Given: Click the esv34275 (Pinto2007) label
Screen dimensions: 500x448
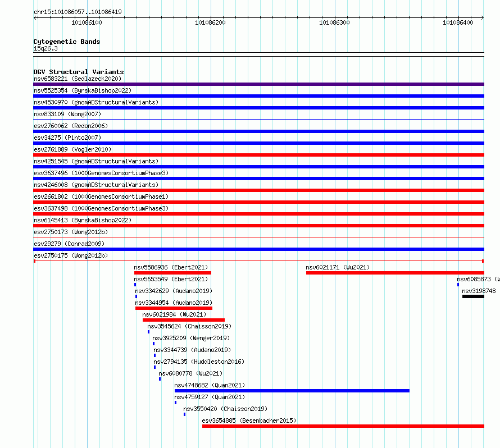Looking at the screenshot, I should click(67, 138).
